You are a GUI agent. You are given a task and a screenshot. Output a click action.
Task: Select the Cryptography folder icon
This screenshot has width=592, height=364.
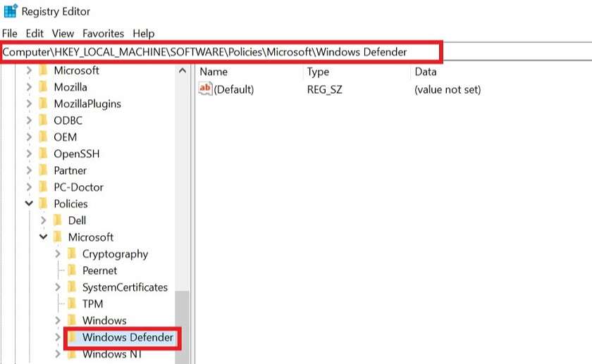72,254
